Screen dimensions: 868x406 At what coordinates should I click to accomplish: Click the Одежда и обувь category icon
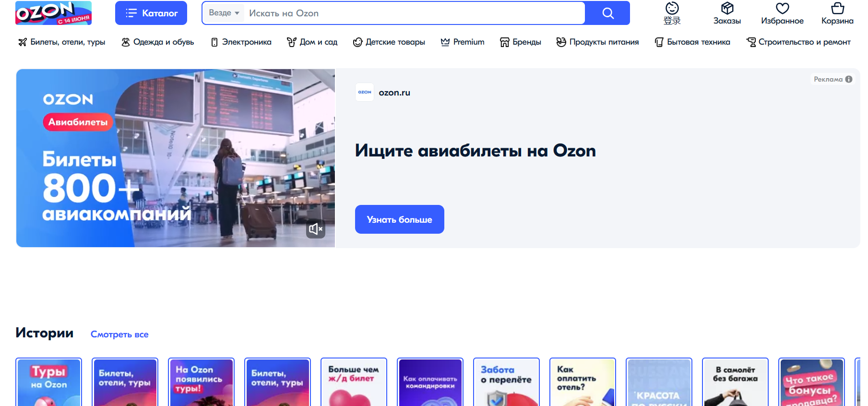click(x=126, y=42)
